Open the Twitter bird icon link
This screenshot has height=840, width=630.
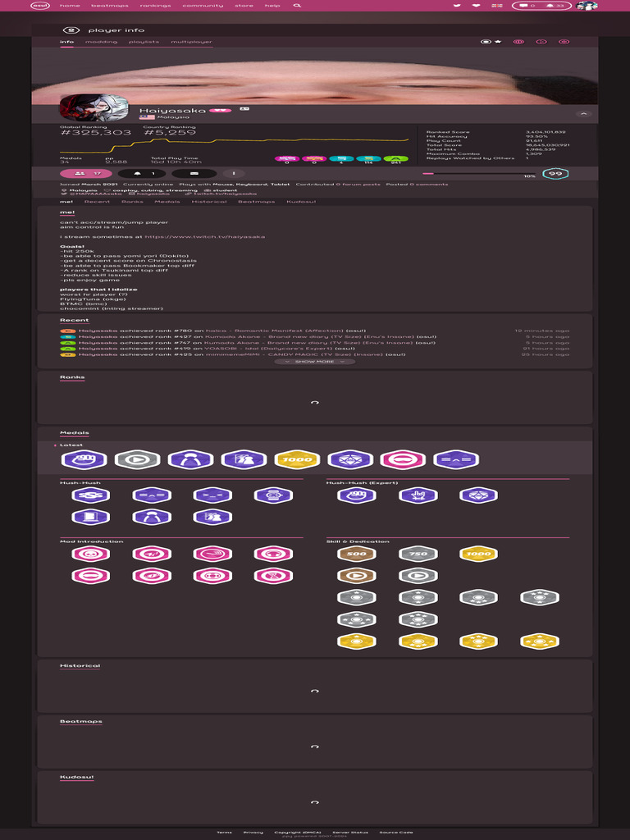pyautogui.click(x=456, y=6)
